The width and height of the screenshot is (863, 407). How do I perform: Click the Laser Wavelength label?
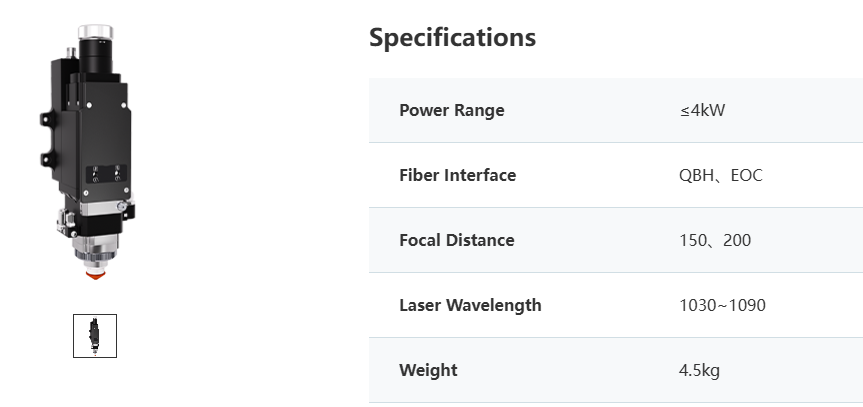(x=470, y=305)
